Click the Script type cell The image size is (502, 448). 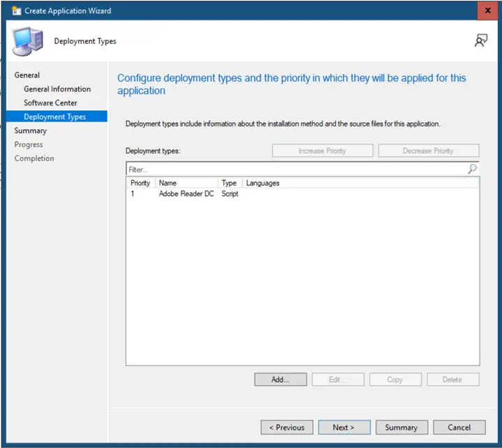click(x=230, y=193)
